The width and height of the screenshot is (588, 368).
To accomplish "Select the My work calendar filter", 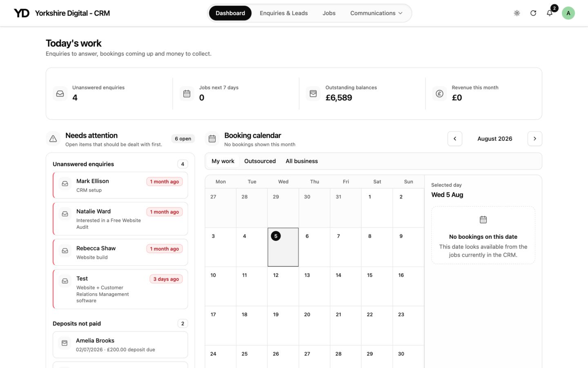I will (223, 161).
